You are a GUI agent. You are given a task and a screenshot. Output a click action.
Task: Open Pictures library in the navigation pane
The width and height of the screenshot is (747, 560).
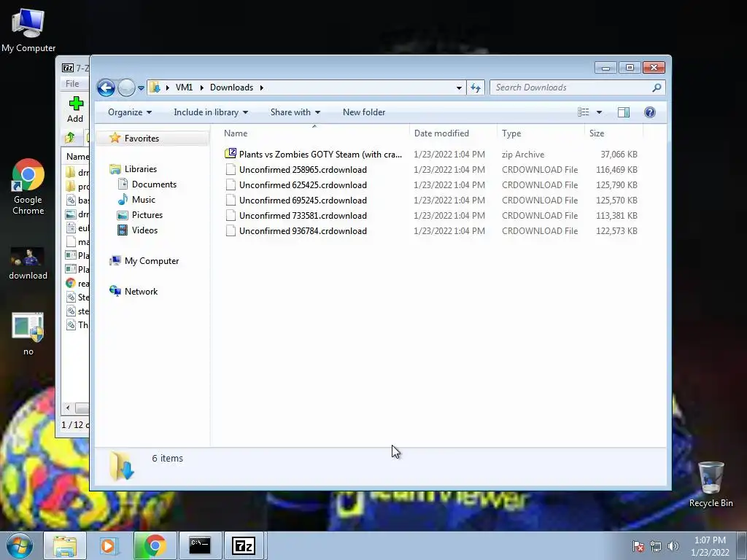[147, 215]
